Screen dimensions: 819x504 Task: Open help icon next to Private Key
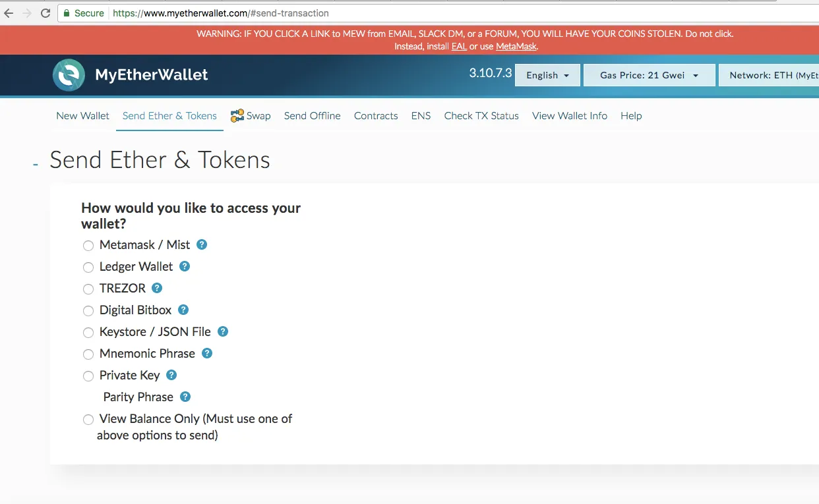[171, 375]
